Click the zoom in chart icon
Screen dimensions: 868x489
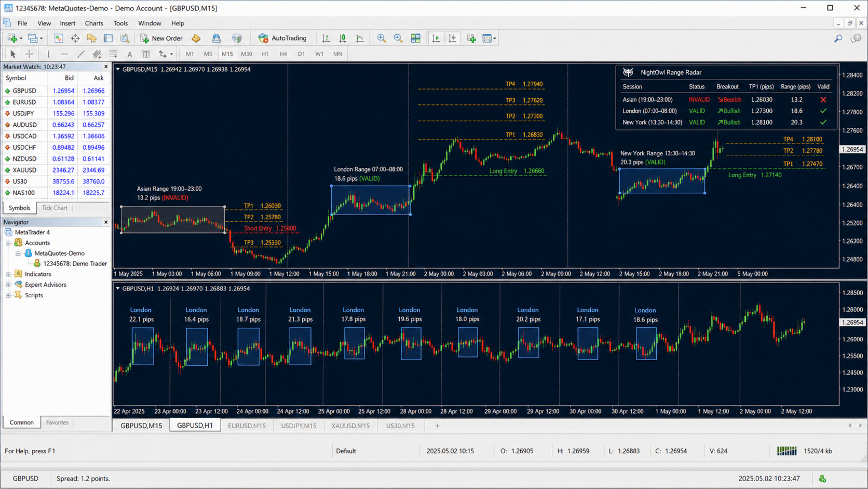coord(382,38)
